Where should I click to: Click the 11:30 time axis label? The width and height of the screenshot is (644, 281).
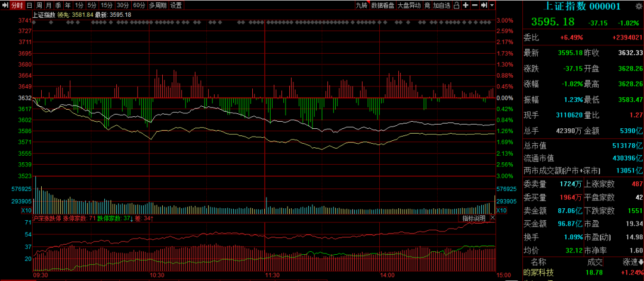(x=273, y=275)
